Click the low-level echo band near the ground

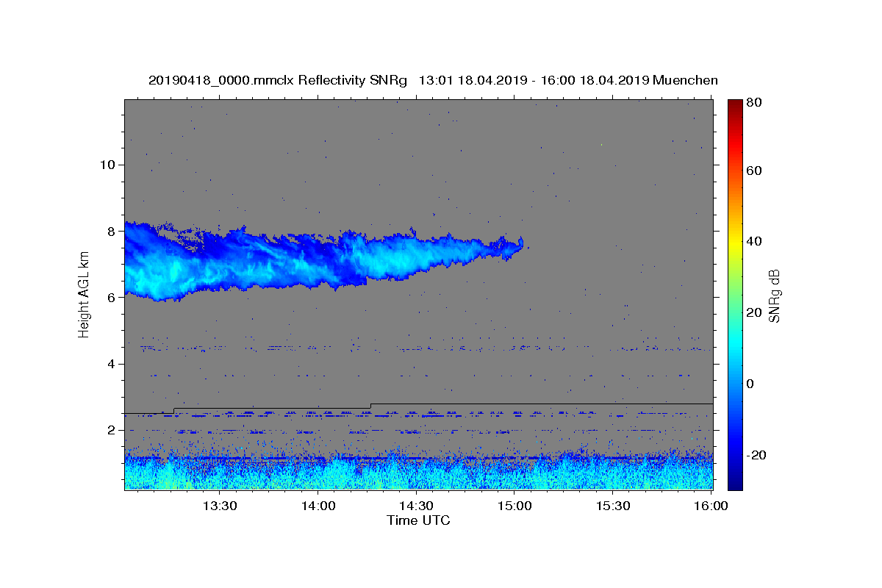[x=419, y=470]
